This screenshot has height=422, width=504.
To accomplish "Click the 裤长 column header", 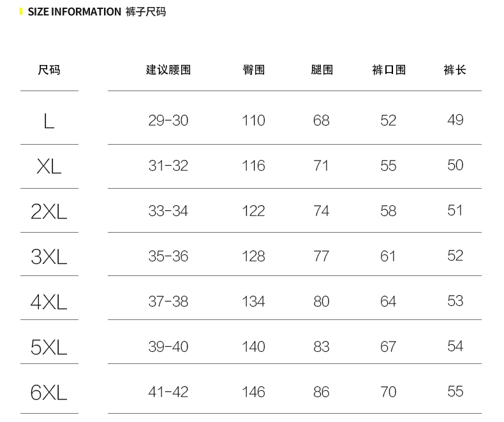I will 455,69.
